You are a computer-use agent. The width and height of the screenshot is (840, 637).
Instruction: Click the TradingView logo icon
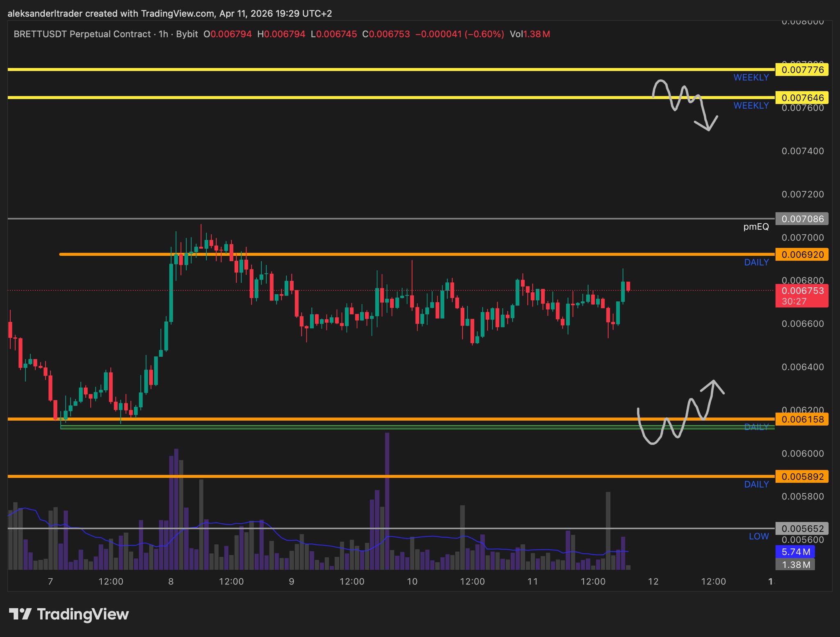(20, 614)
